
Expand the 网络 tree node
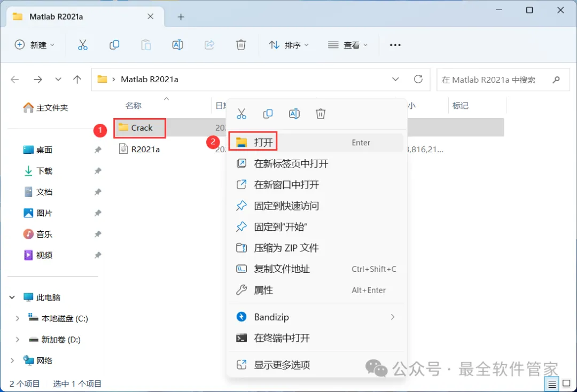coord(12,360)
